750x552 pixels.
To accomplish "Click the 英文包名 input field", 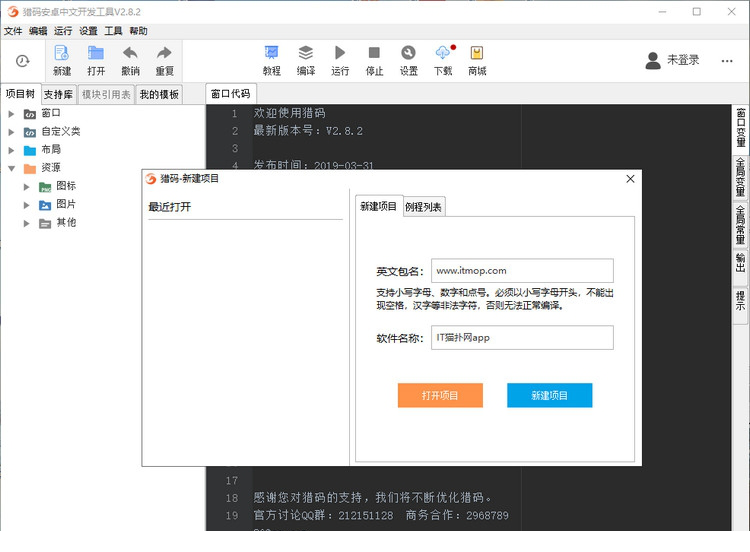I will click(521, 271).
